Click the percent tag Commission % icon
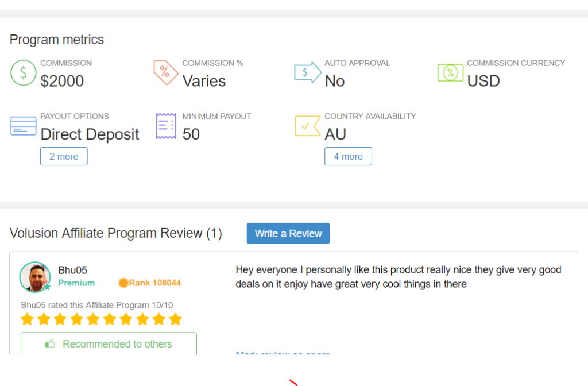588x386 pixels. click(165, 72)
